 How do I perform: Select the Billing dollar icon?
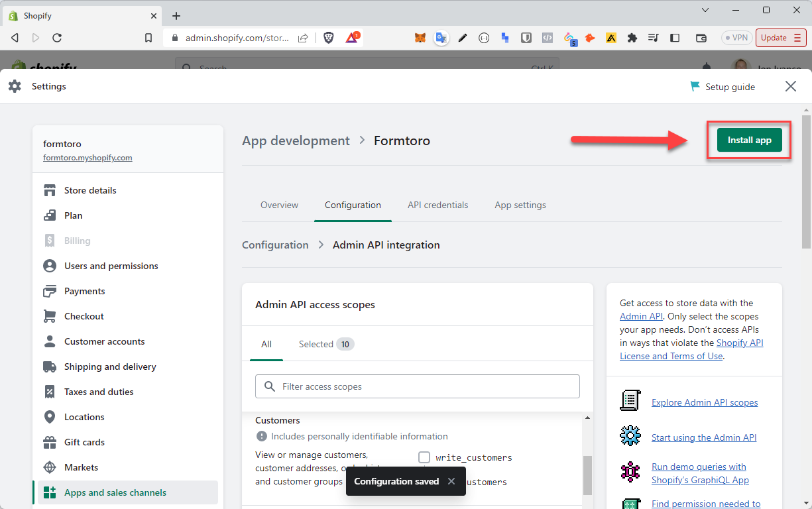50,241
